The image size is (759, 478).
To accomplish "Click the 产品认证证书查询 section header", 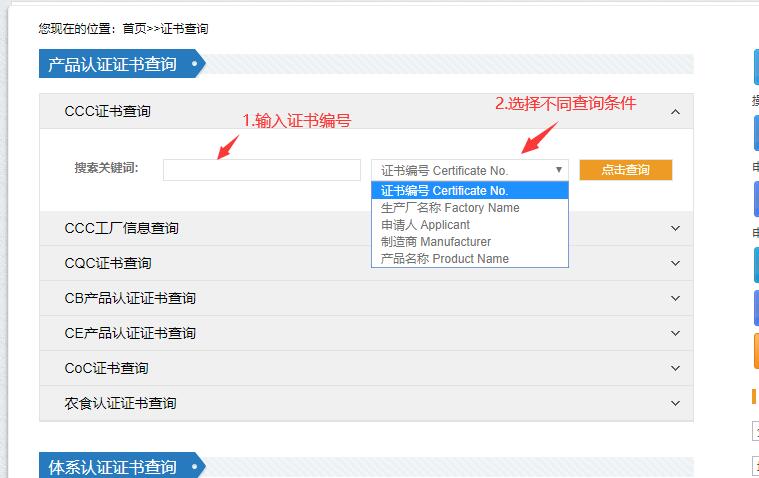I will (112, 65).
